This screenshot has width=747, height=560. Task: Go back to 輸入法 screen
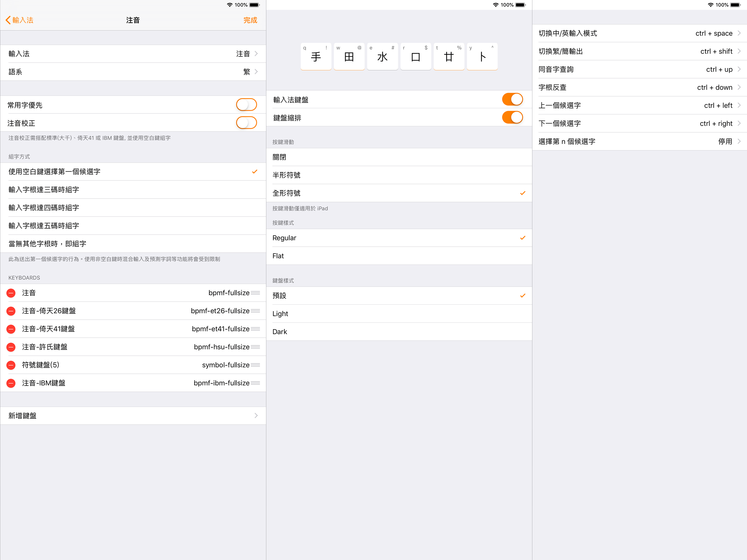20,20
